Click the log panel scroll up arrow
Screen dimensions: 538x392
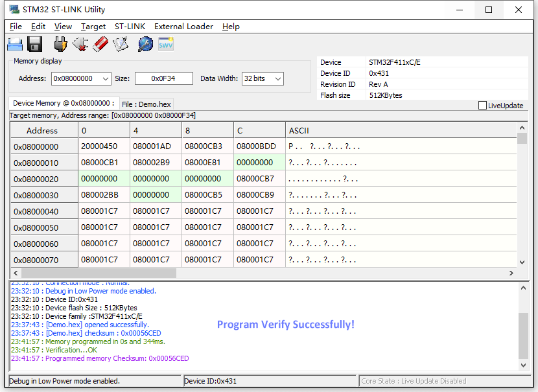coord(523,288)
